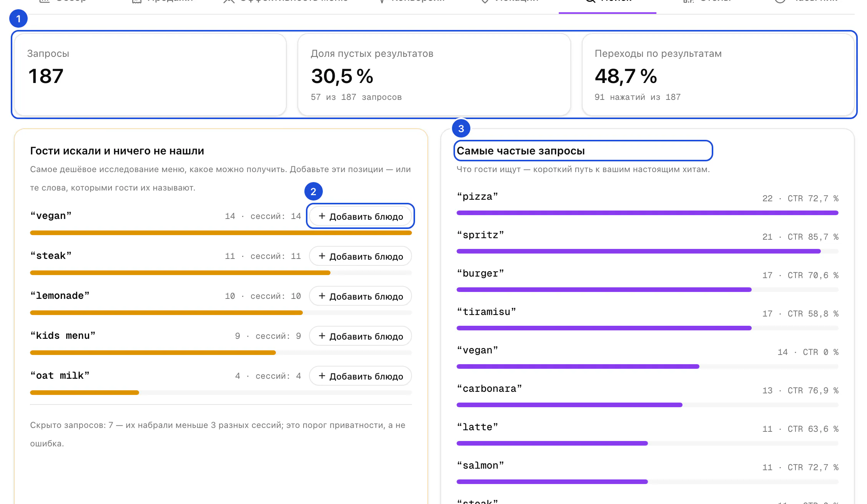Select "spritz" in the most frequent queries
Image resolution: width=867 pixels, height=504 pixels.
pos(480,235)
